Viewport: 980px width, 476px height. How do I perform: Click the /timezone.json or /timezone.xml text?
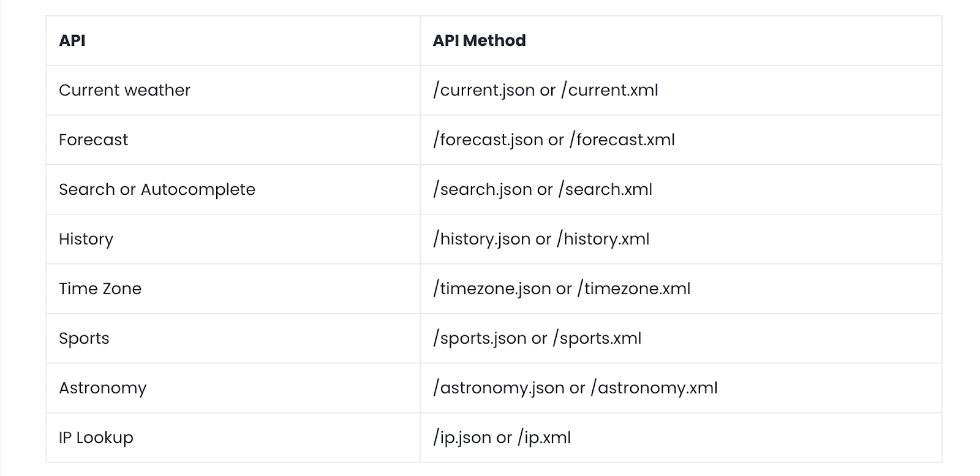[x=562, y=289]
